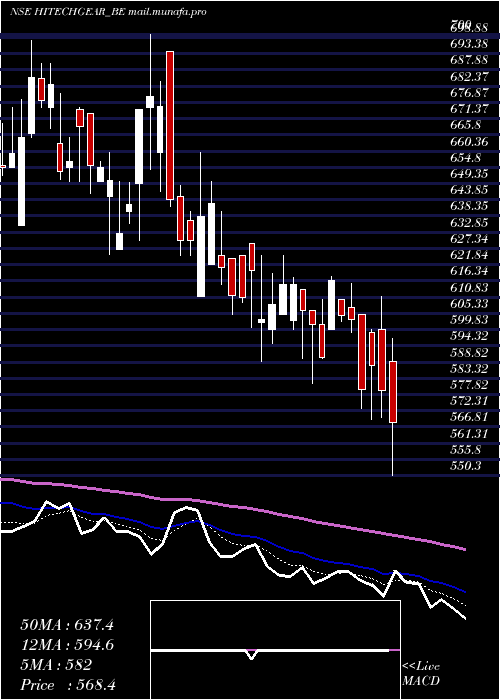Select the 594.32 price label
Viewport: 500px width, 700px height.
(469, 338)
